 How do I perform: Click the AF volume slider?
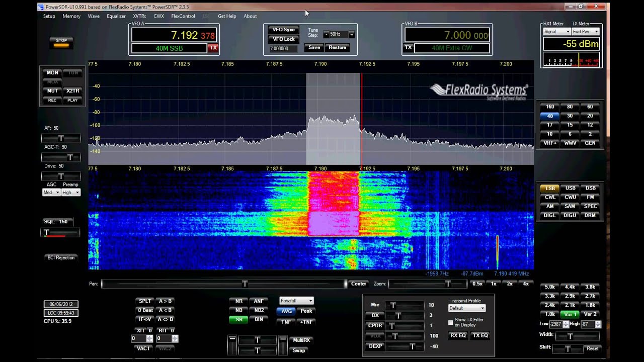tap(61, 138)
